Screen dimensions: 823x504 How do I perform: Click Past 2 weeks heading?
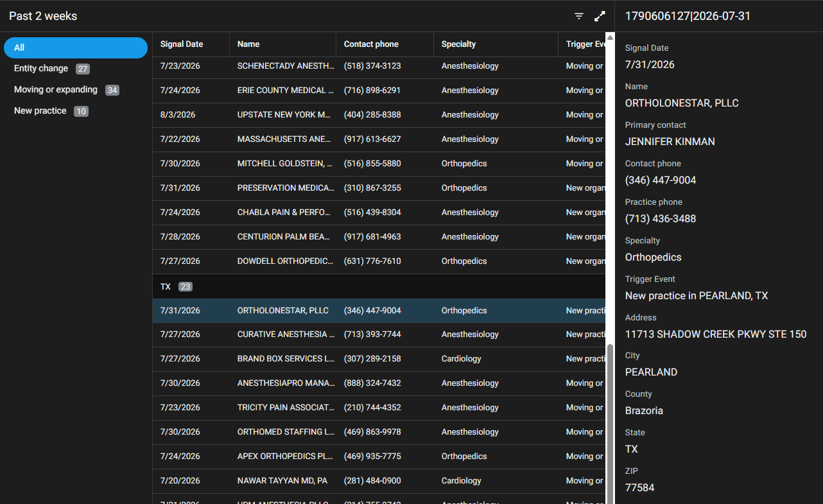coord(43,16)
